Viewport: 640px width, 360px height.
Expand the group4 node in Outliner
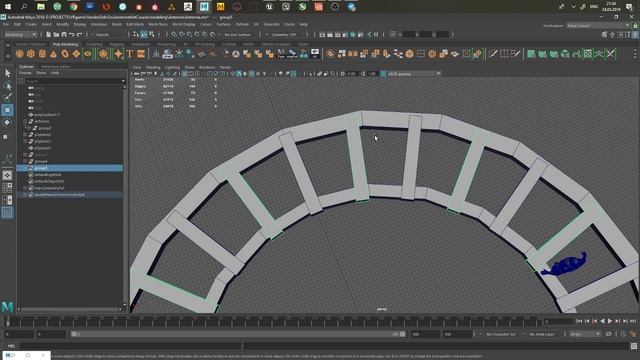pos(25,161)
